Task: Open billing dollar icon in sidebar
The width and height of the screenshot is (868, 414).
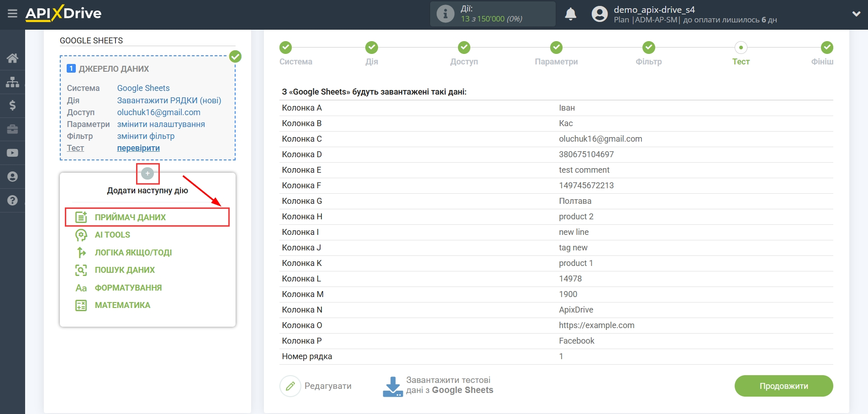Action: tap(12, 106)
